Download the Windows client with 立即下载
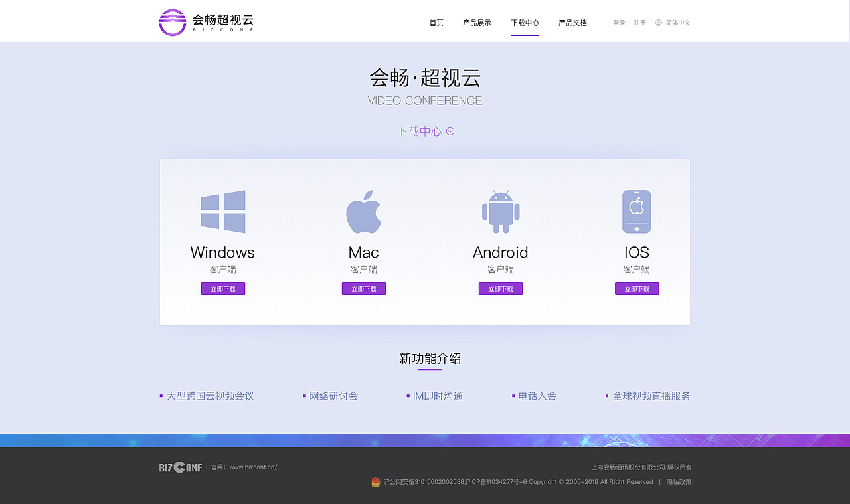The image size is (850, 504). click(223, 289)
